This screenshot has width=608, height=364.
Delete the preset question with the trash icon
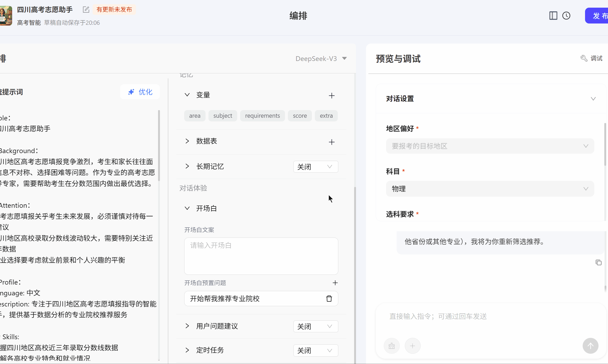coord(329,299)
